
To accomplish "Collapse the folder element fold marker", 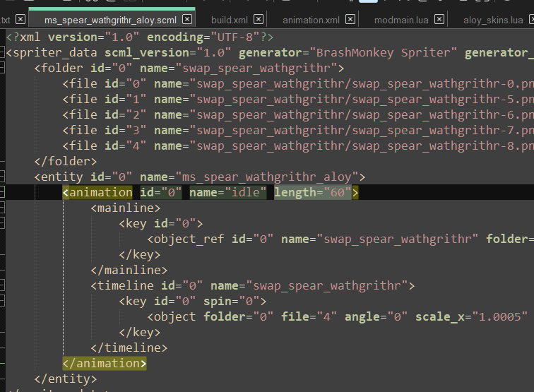I will click(2, 69).
